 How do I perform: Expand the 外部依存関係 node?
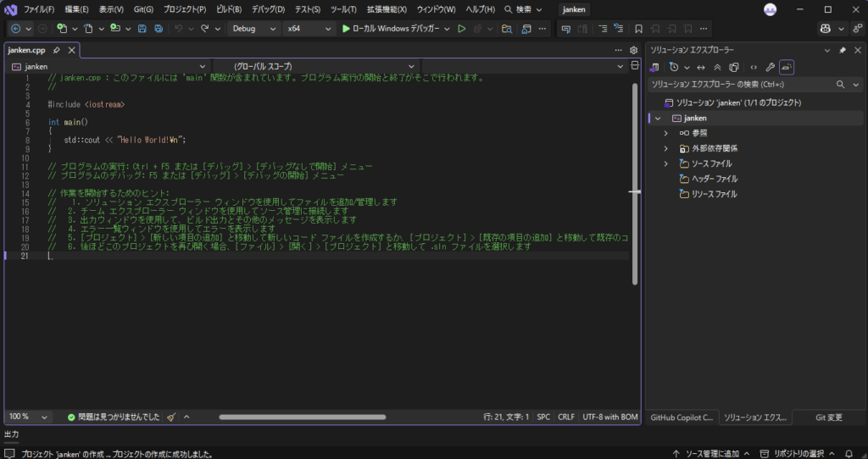coord(666,149)
